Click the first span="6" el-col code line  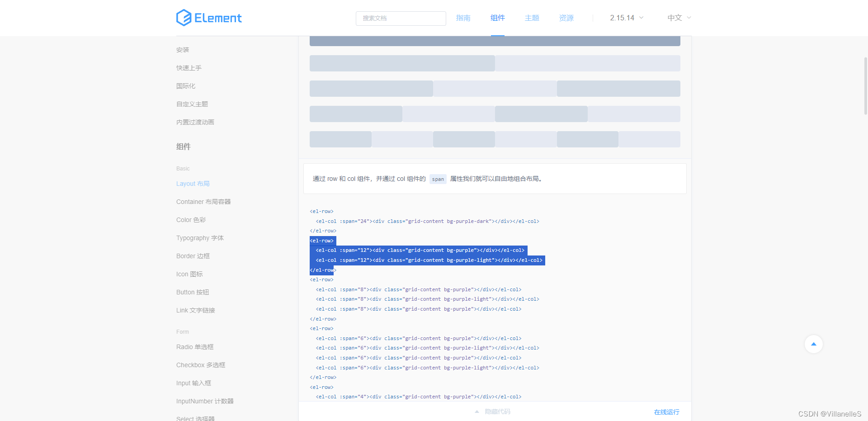pyautogui.click(x=419, y=338)
